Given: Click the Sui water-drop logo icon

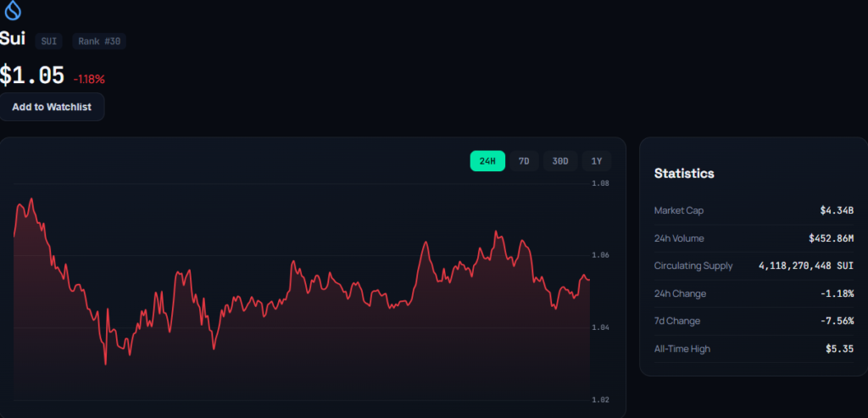Looking at the screenshot, I should point(12,9).
